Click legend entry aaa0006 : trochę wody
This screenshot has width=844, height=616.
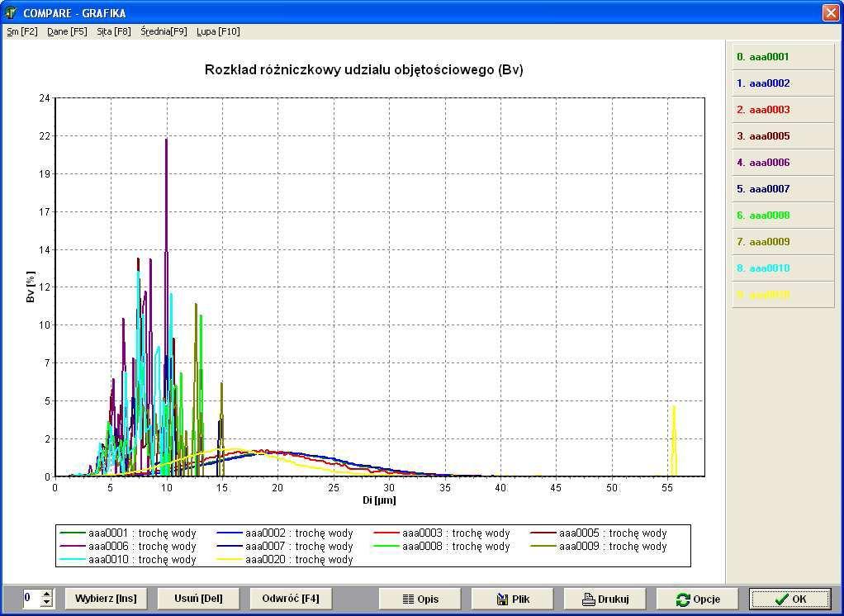pyautogui.click(x=128, y=547)
